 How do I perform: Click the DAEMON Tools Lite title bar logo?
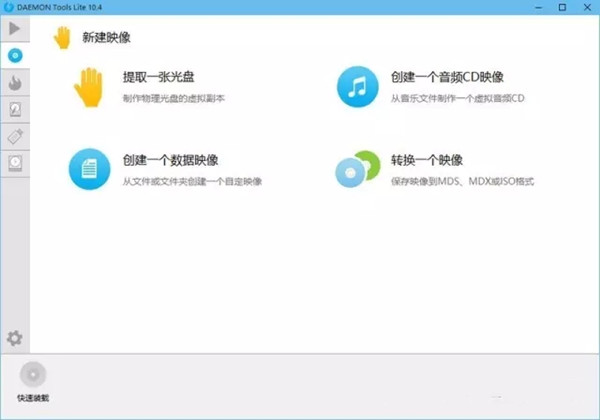coord(9,7)
